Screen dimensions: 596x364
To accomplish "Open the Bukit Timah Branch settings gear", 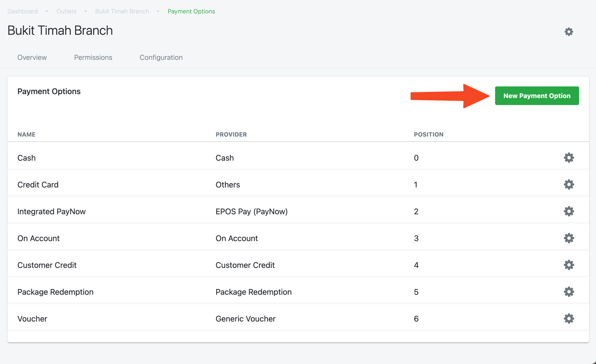I will coord(569,32).
